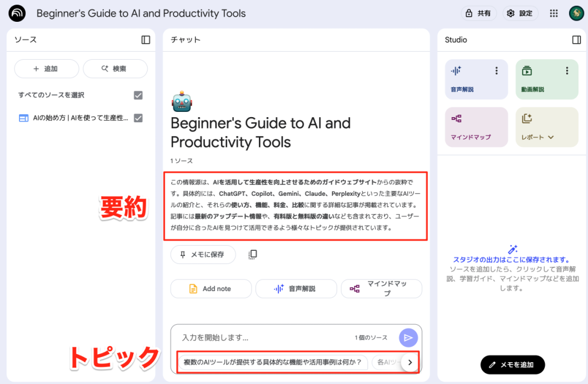The width and height of the screenshot is (588, 384).
Task: Send the chat message with the arrow button
Action: click(408, 338)
